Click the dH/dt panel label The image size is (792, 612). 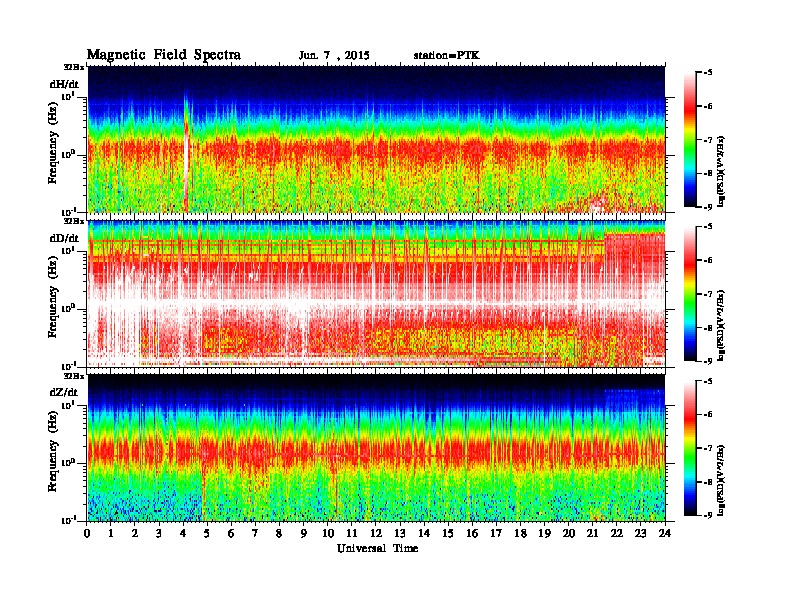[64, 84]
